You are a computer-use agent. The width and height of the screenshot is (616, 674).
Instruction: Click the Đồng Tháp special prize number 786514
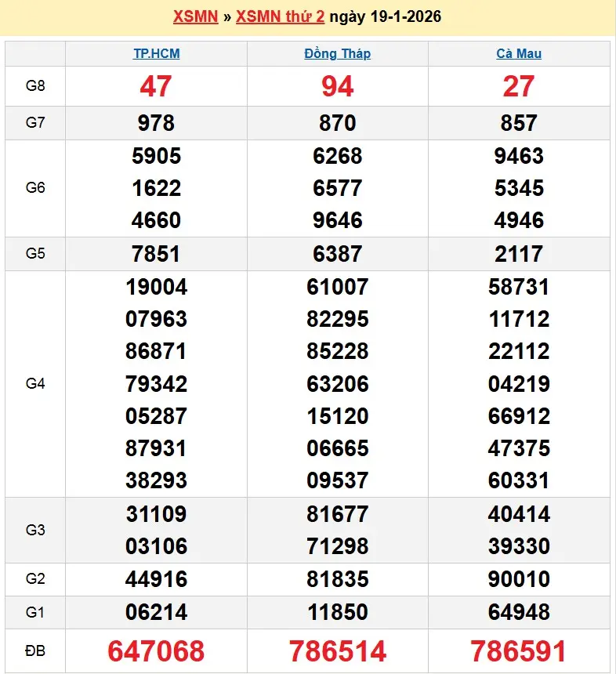point(337,650)
